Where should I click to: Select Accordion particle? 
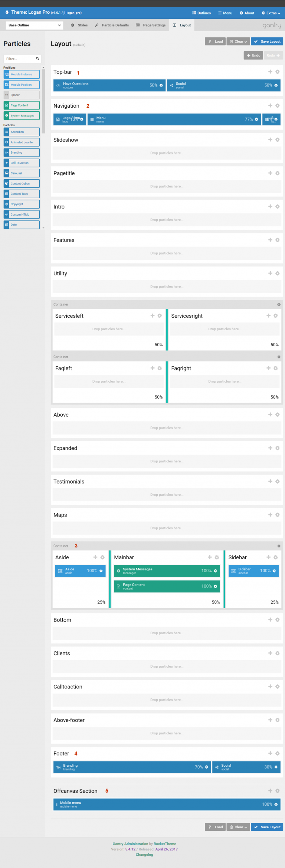(x=22, y=132)
